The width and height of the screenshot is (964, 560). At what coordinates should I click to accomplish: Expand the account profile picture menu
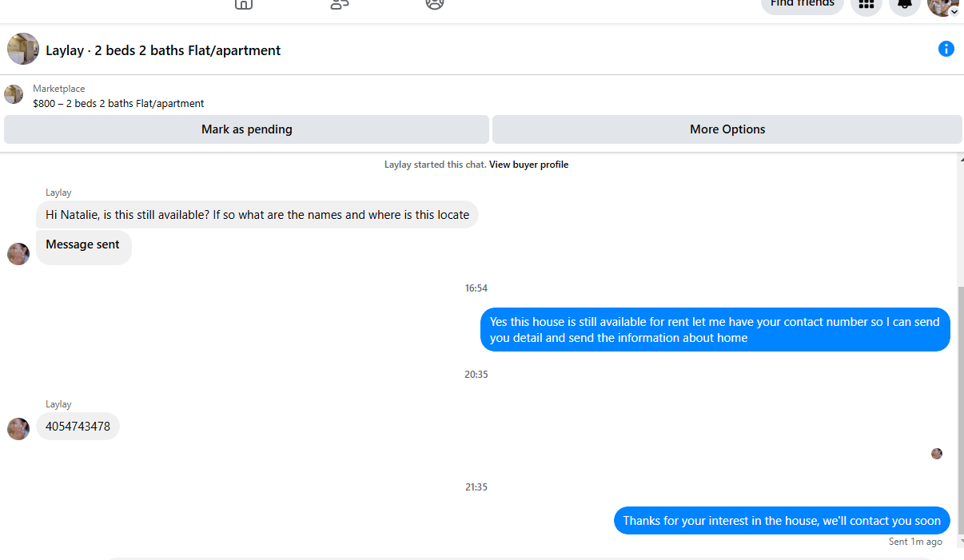[x=943, y=5]
